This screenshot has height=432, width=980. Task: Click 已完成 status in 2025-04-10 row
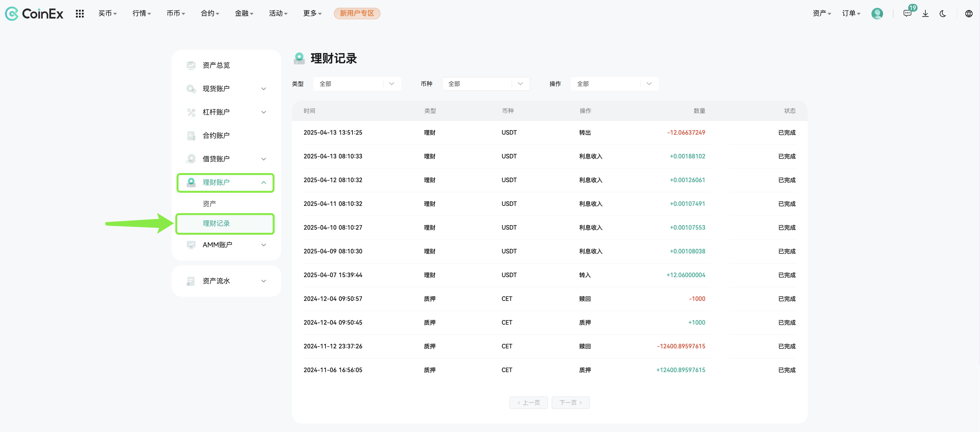click(x=787, y=228)
